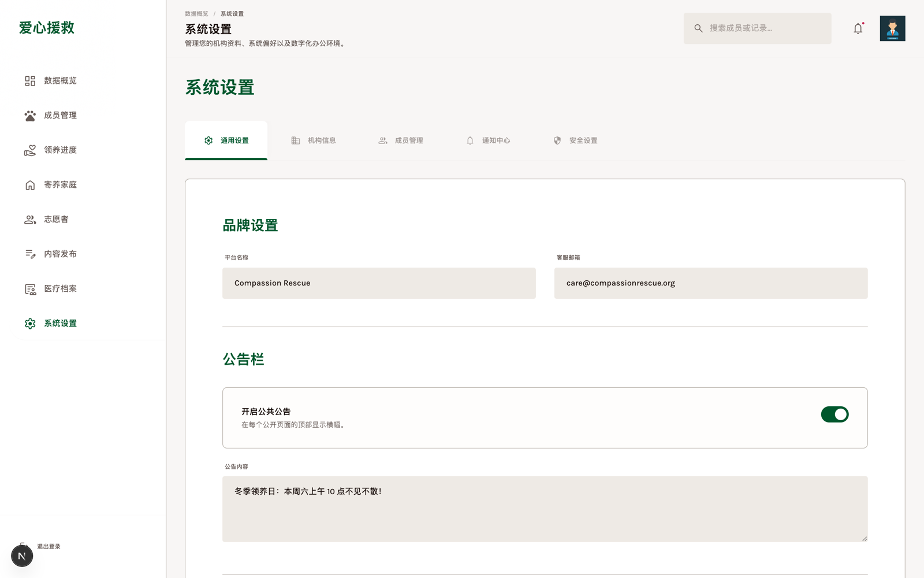The image size is (924, 578).
Task: Click the 公告栏 section heading
Action: tap(243, 360)
